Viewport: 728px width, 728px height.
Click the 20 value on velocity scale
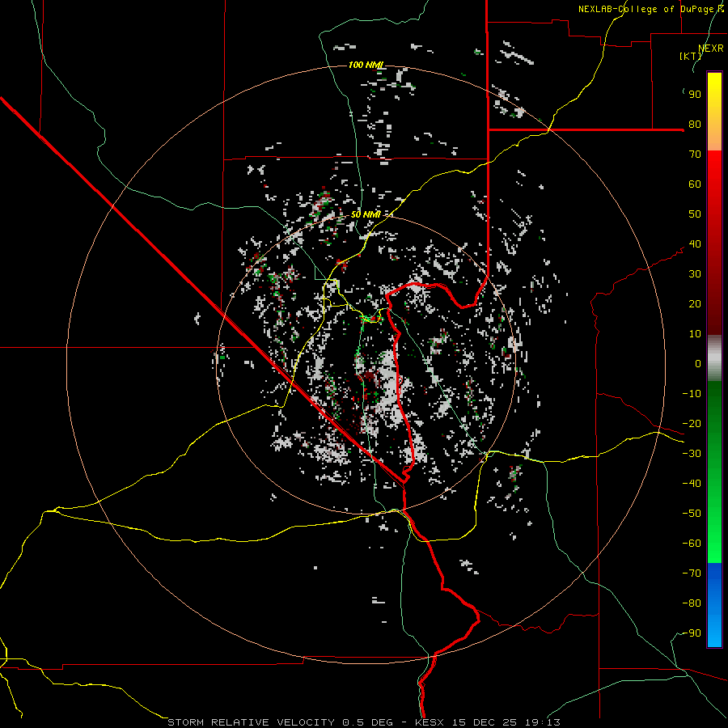coord(695,304)
